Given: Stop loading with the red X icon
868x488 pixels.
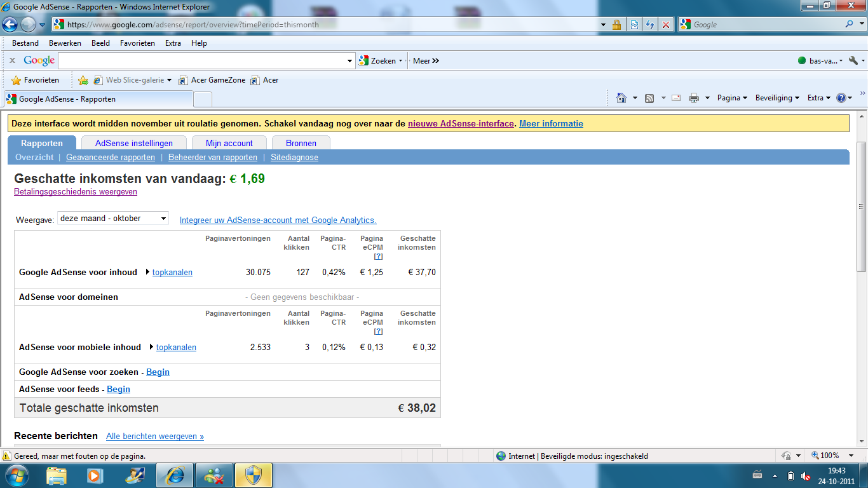Looking at the screenshot, I should (x=666, y=25).
